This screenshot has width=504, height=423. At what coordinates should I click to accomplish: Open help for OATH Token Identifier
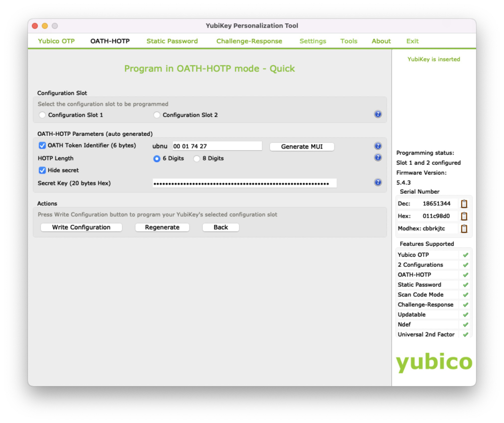coord(377,146)
